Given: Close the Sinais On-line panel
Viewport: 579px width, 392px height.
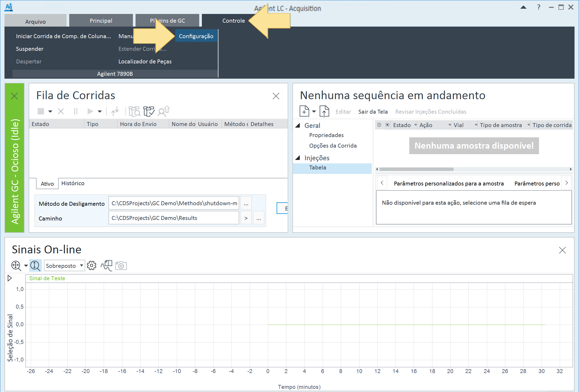Looking at the screenshot, I should point(562,250).
